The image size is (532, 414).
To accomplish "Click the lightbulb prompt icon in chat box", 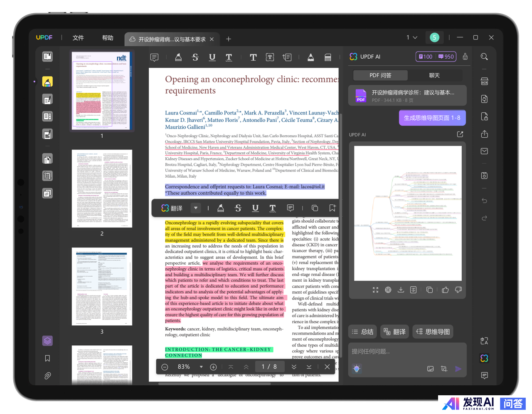I will coord(357,369).
